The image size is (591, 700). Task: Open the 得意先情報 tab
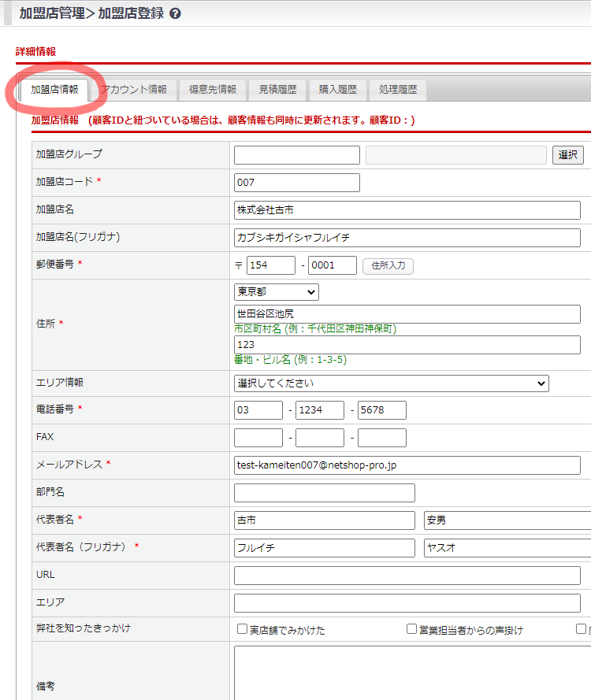pos(213,90)
